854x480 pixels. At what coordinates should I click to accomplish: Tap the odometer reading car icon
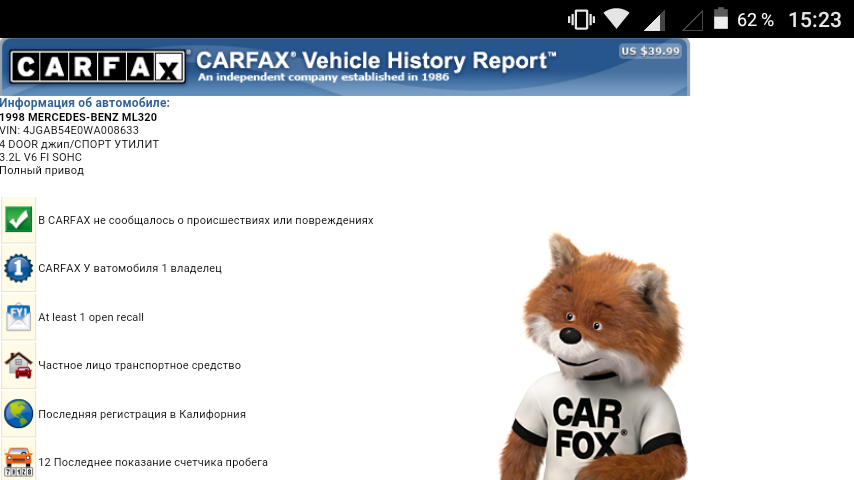click(x=18, y=461)
